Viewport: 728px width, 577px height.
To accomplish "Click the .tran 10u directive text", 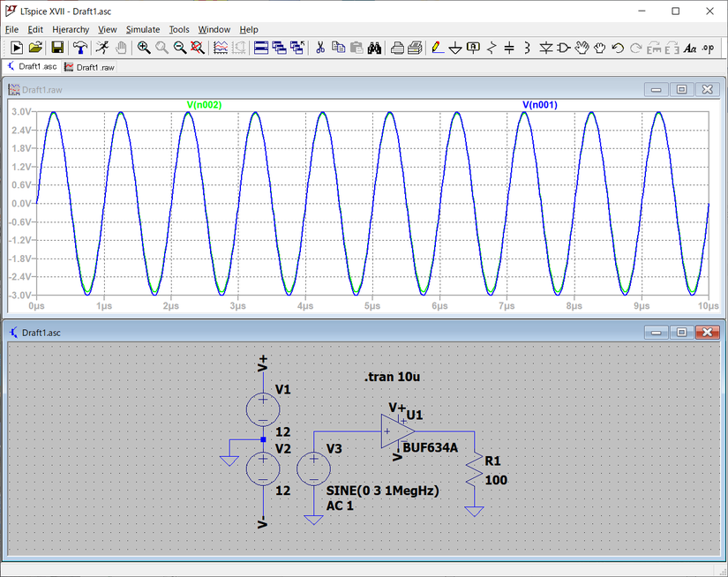I will (392, 377).
